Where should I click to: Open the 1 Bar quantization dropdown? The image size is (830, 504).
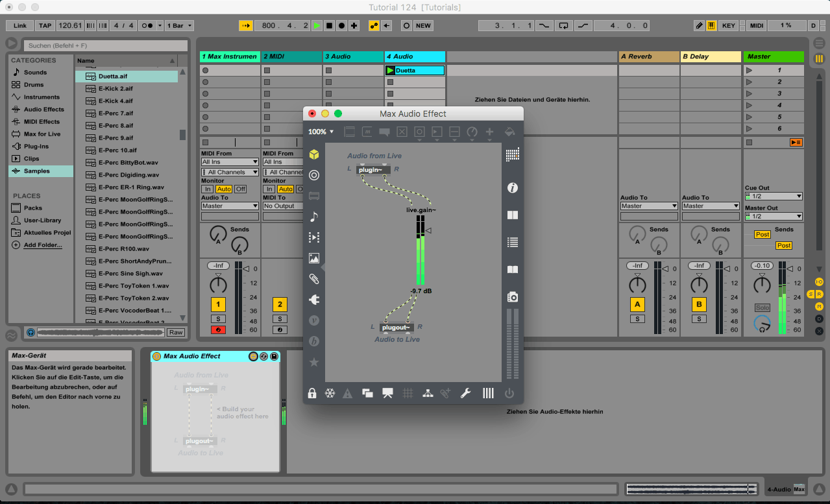[x=179, y=26]
